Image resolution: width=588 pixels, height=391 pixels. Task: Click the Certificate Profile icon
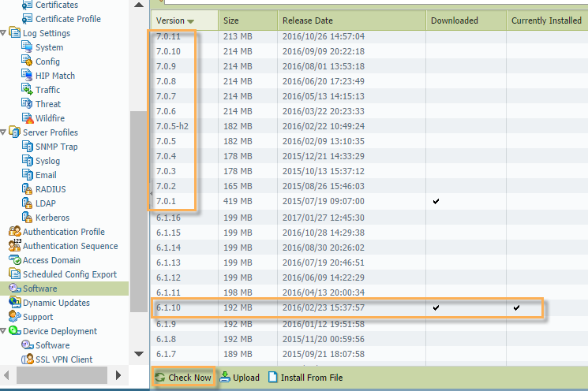click(x=27, y=19)
